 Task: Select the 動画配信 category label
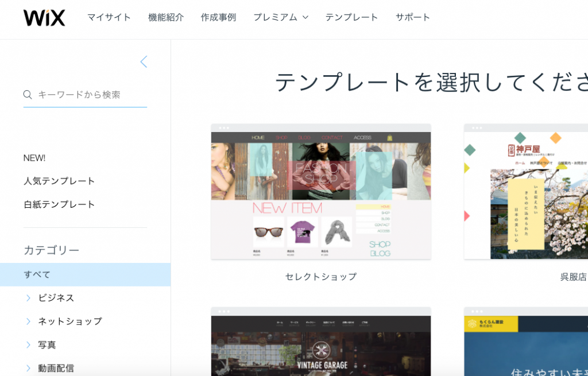(56, 368)
